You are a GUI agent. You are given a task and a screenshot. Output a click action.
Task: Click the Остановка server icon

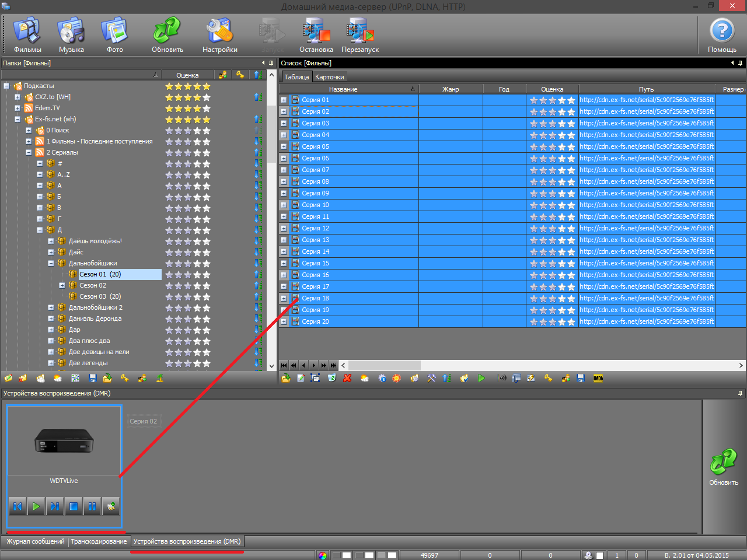coord(316,35)
